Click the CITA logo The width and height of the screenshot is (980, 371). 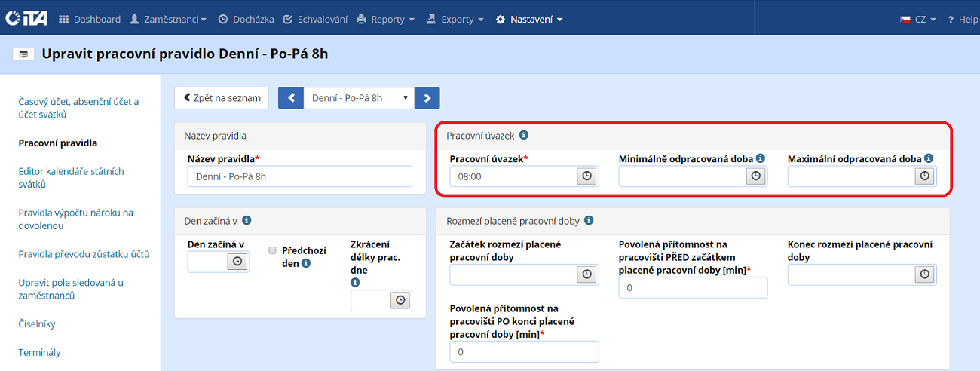(x=26, y=19)
